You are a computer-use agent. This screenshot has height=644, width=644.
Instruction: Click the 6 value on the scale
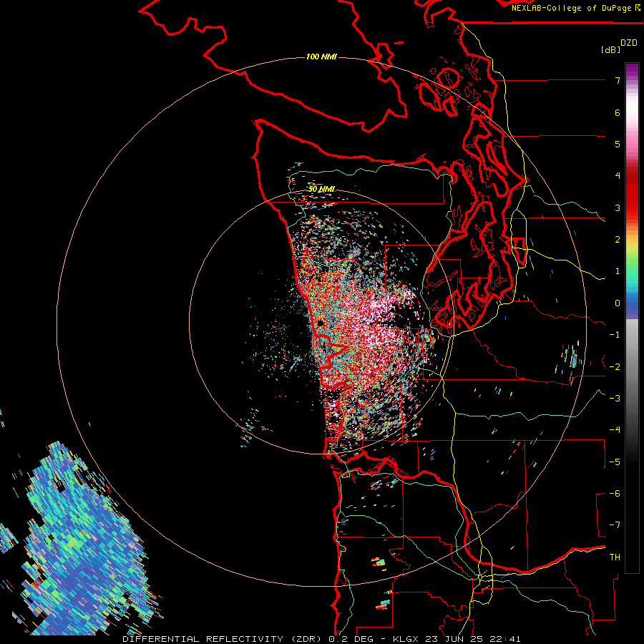coord(618,112)
